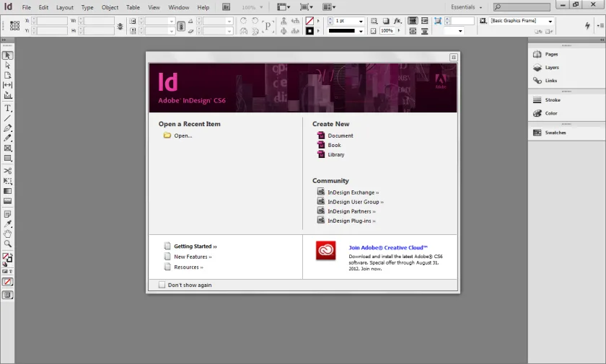Viewport: 606px width, 364px height.
Task: Select the Zoom tool magnifier
Action: [7, 244]
